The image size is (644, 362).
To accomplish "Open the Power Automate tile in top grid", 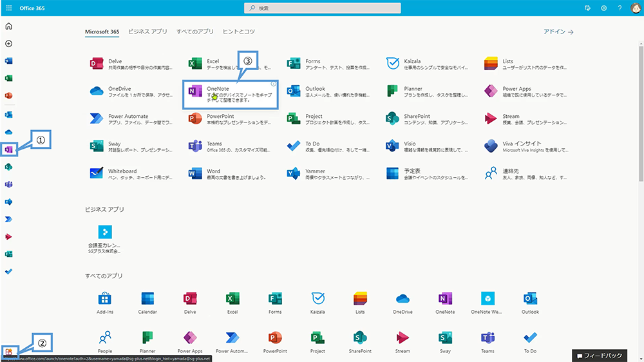I will pos(131,119).
